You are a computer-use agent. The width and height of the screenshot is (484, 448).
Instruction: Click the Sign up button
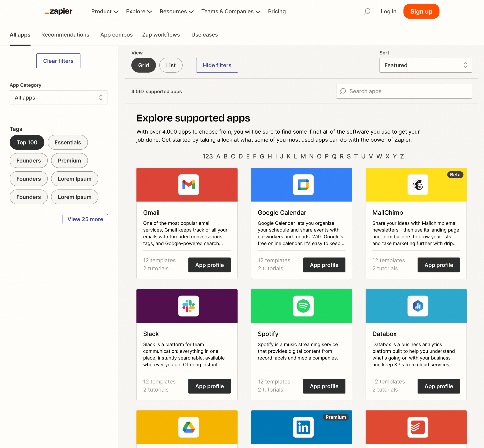(x=421, y=11)
